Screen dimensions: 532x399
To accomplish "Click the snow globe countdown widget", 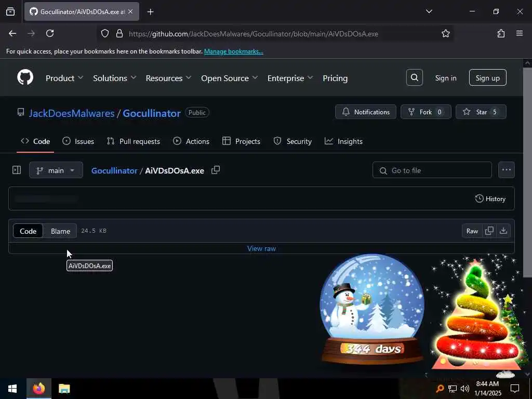I will pyautogui.click(x=372, y=309).
